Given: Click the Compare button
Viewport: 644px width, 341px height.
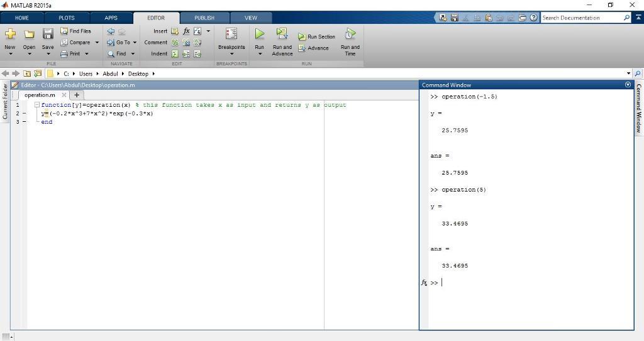Looking at the screenshot, I should coord(79,43).
